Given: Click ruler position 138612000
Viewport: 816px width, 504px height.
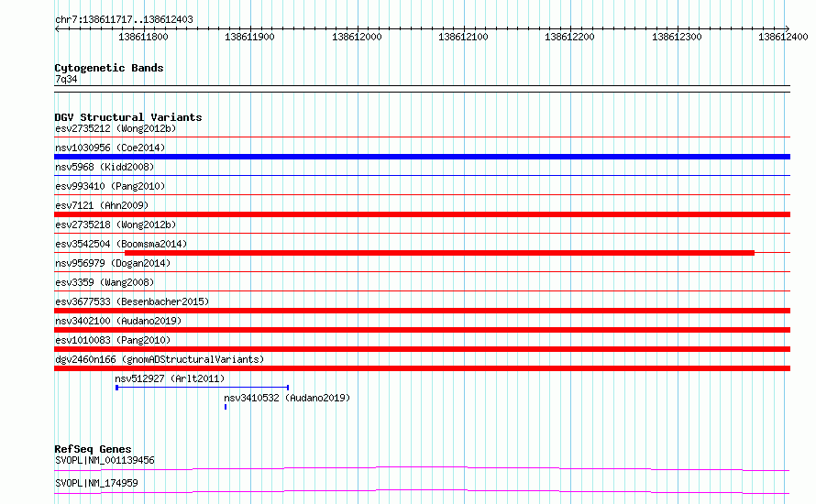Looking at the screenshot, I should [x=357, y=37].
